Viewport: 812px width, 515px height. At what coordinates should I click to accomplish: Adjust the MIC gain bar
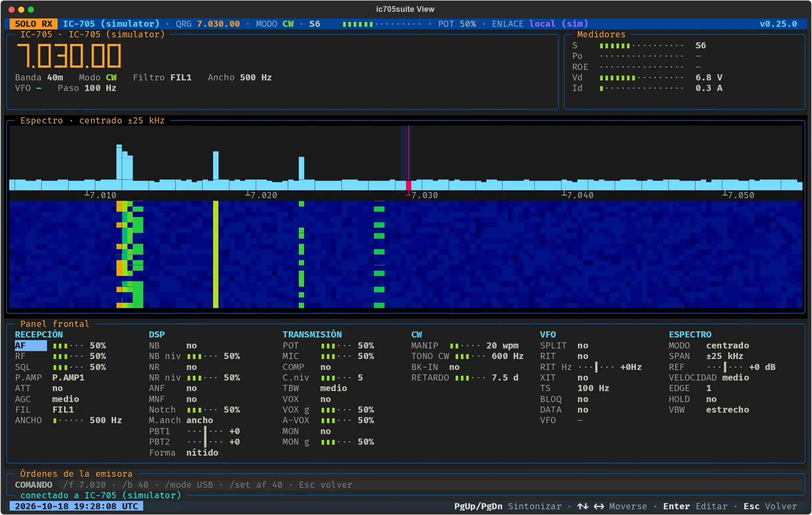[336, 356]
